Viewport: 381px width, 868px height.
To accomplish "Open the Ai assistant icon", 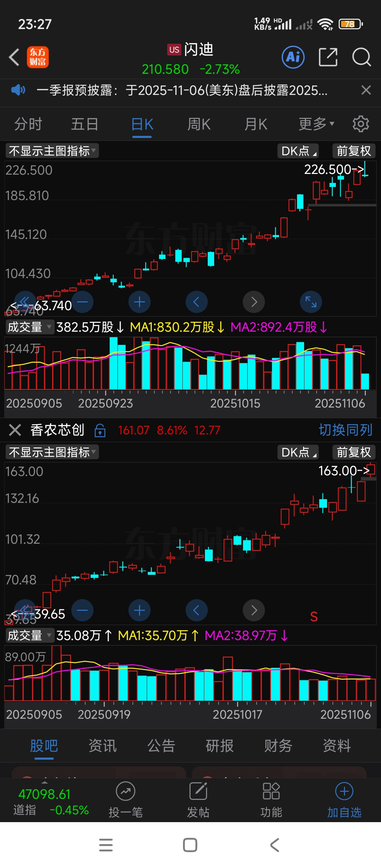I will coord(293,57).
